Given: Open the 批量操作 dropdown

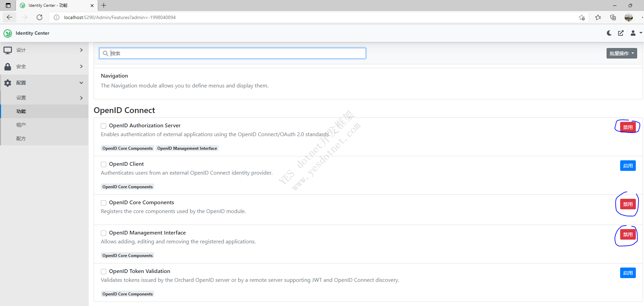Looking at the screenshot, I should click(622, 53).
